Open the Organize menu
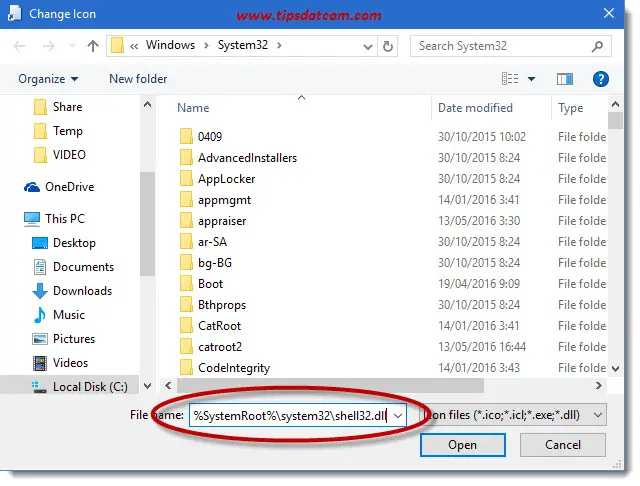The width and height of the screenshot is (640, 486). coord(48,79)
